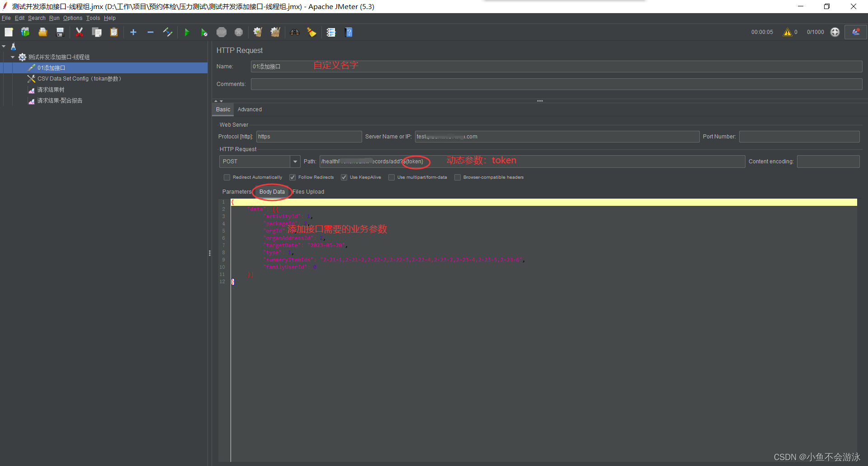The width and height of the screenshot is (868, 466).
Task: Expand all nodes with the plus icon
Action: 133,32
